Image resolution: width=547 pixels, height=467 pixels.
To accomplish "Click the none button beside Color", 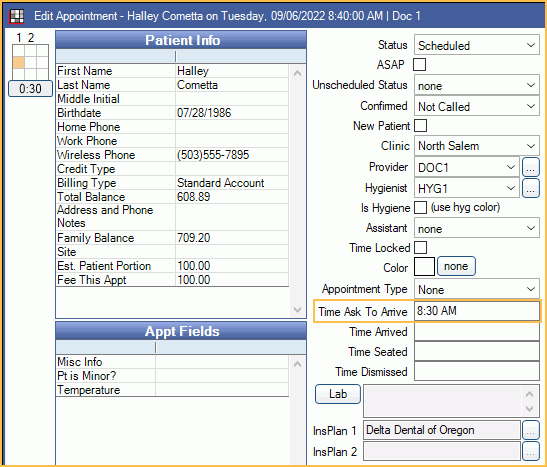I will (456, 266).
